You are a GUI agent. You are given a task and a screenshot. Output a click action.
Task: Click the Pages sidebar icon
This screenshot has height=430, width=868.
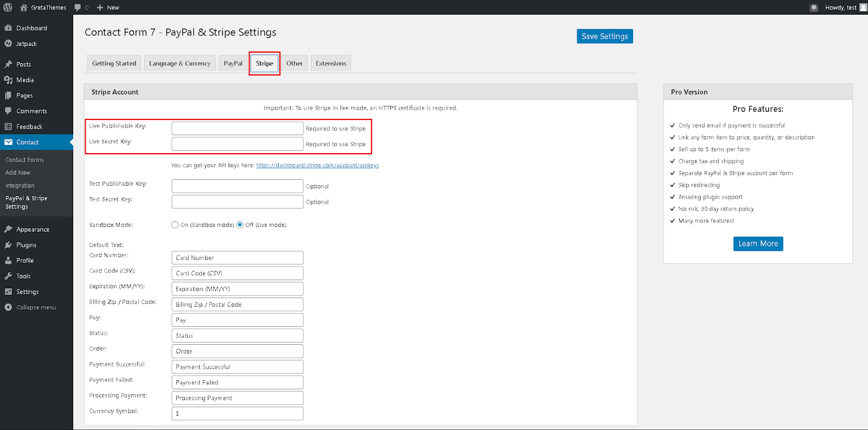(8, 95)
